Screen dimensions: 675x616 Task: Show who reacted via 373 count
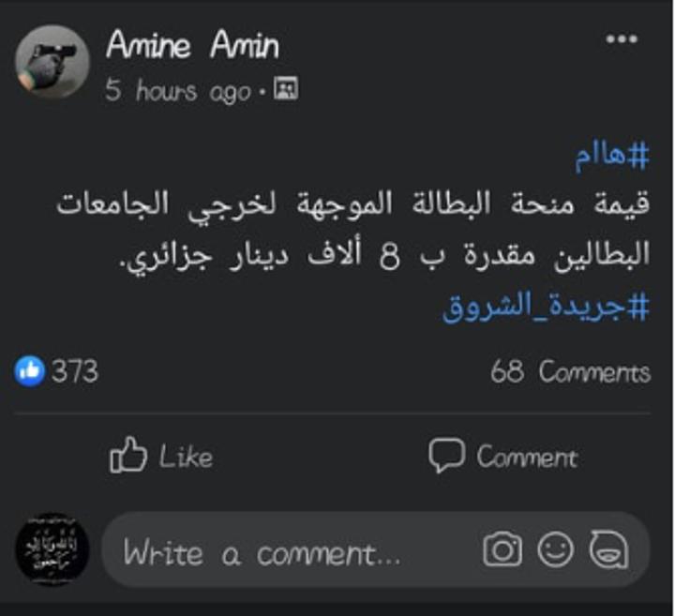[74, 371]
